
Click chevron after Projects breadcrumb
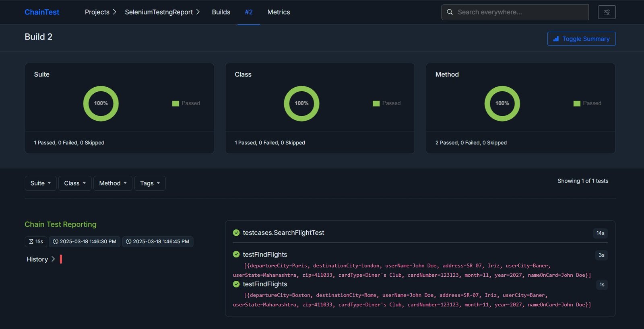click(114, 12)
